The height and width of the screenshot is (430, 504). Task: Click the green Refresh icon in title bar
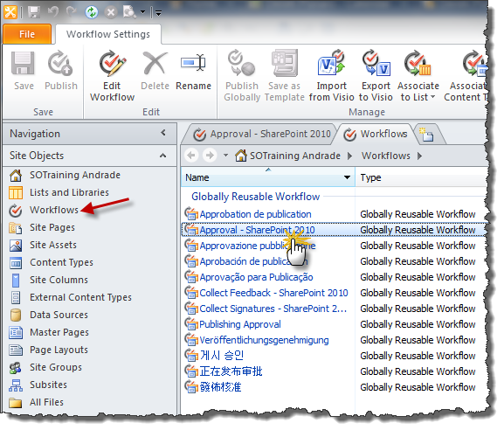tap(92, 12)
